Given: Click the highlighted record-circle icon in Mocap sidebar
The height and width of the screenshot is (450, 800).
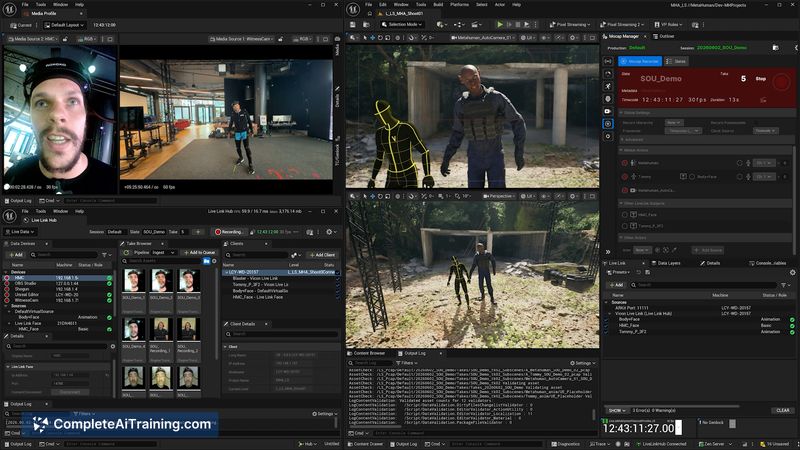Looking at the screenshot, I should pos(608,123).
